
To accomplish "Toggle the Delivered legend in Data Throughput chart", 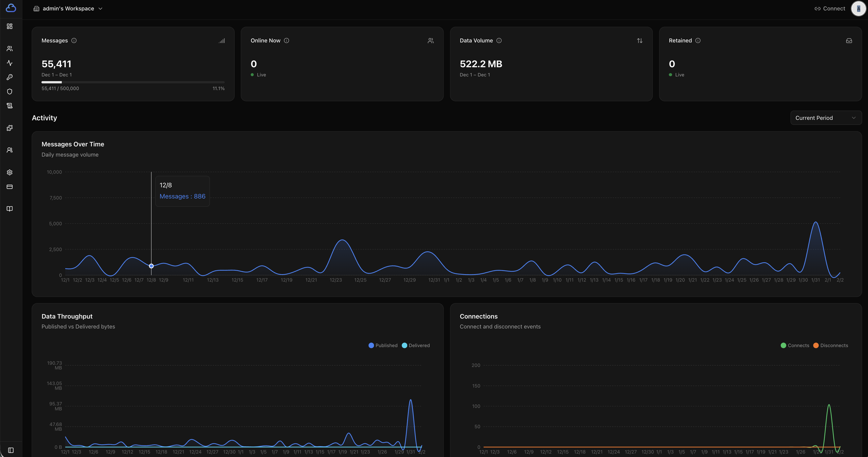I will pos(415,345).
